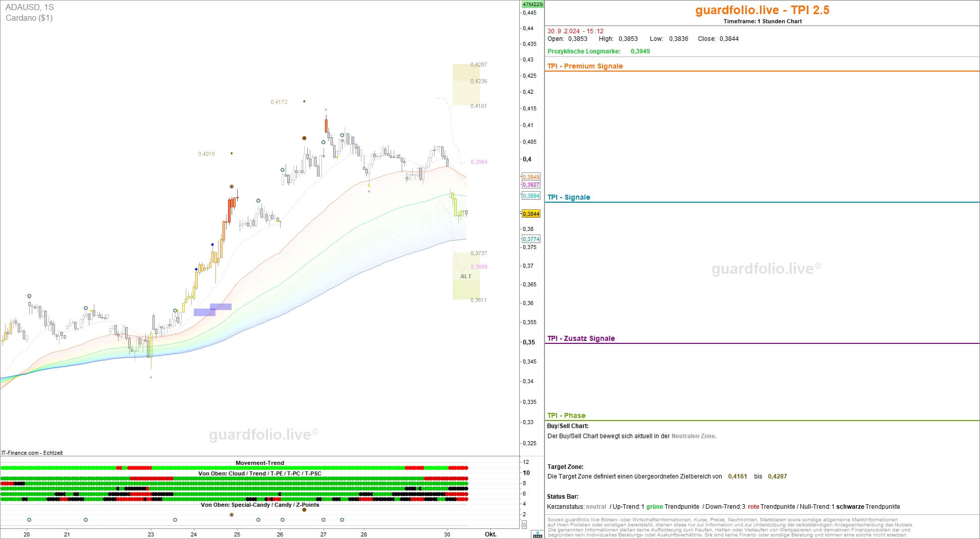
Task: Click the 27 date tick on the time axis
Action: (x=323, y=534)
